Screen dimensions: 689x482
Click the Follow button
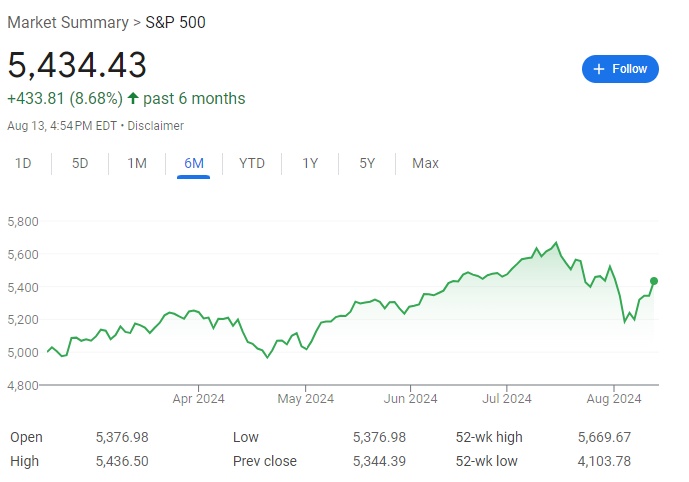620,69
